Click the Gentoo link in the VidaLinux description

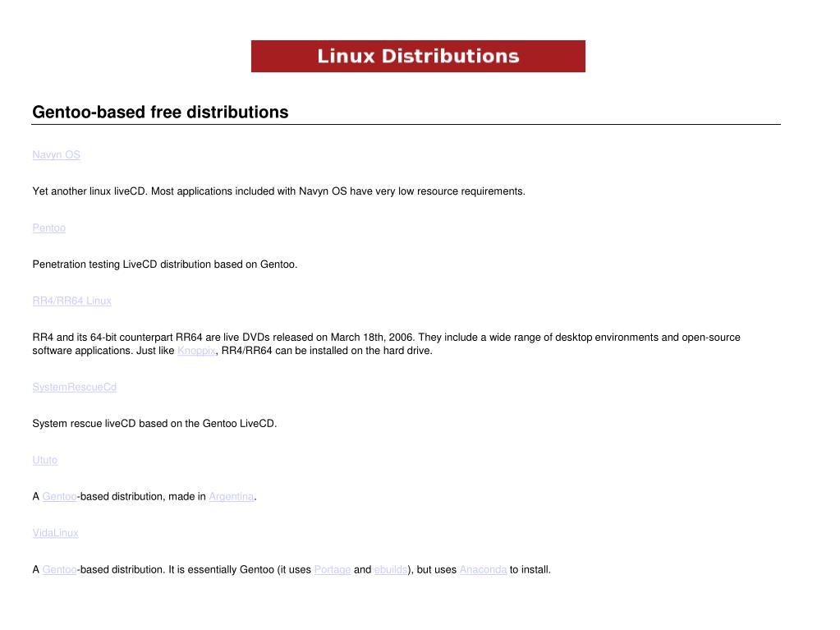[x=59, y=569]
